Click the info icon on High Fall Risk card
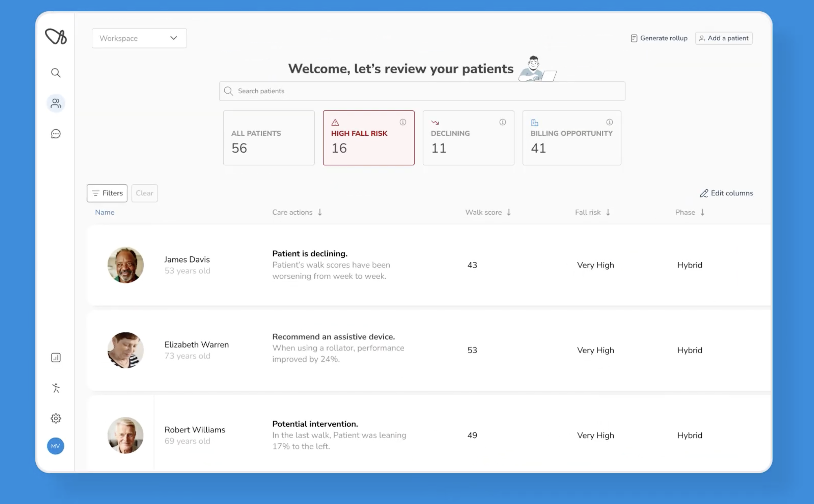 click(403, 122)
